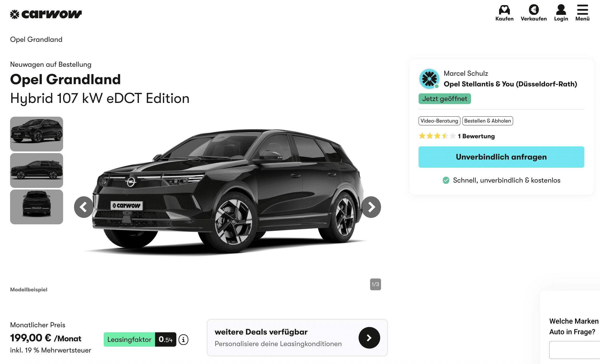
Task: Select the rear-view car thumbnail
Action: coord(36,207)
